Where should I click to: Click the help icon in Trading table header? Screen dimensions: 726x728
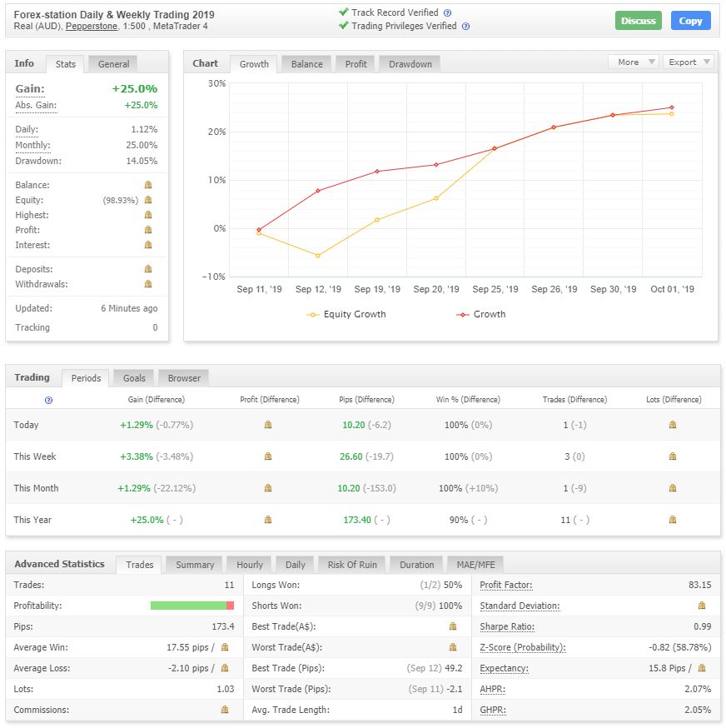[49, 400]
